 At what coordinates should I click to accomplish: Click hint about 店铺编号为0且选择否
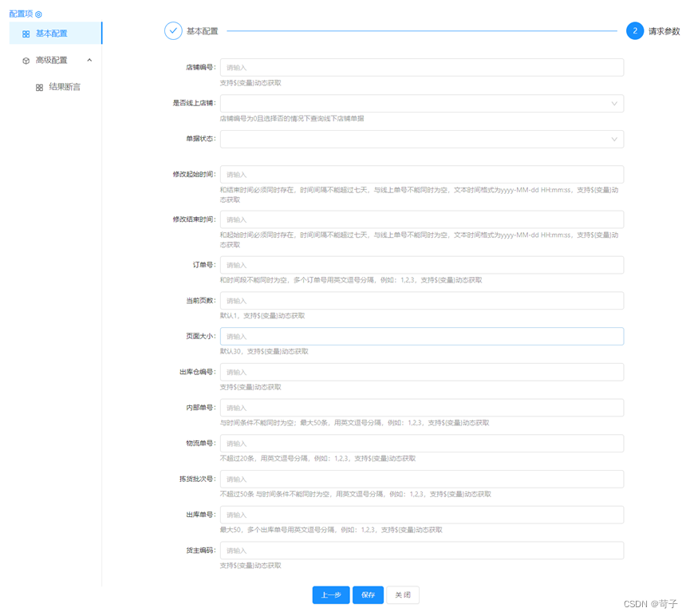292,118
